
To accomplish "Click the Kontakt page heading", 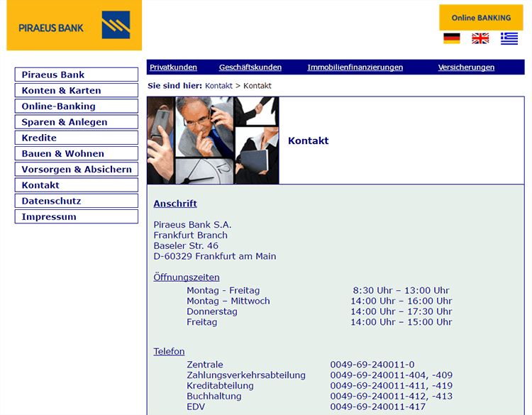I will click(308, 140).
